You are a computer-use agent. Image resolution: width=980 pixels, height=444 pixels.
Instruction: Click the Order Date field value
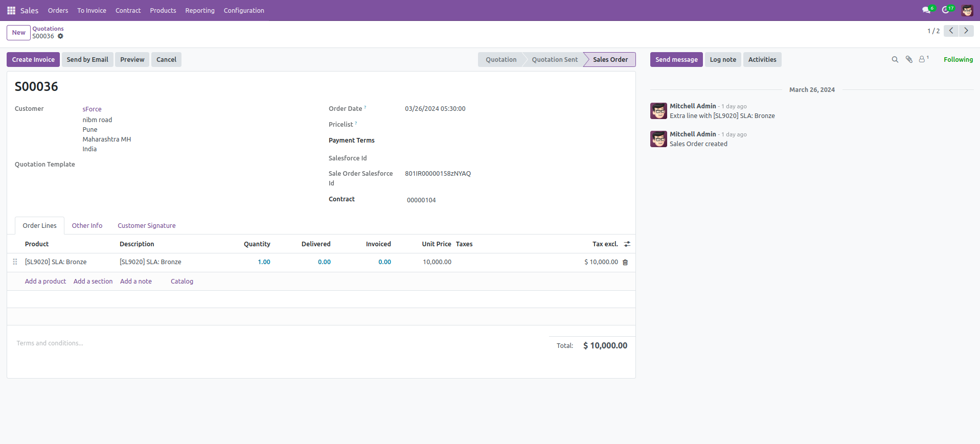(x=435, y=109)
